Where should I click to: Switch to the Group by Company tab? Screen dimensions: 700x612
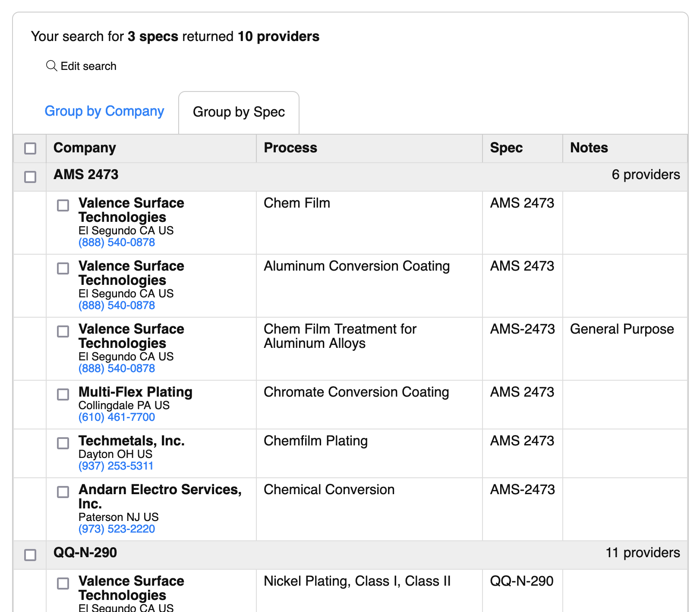tap(104, 111)
